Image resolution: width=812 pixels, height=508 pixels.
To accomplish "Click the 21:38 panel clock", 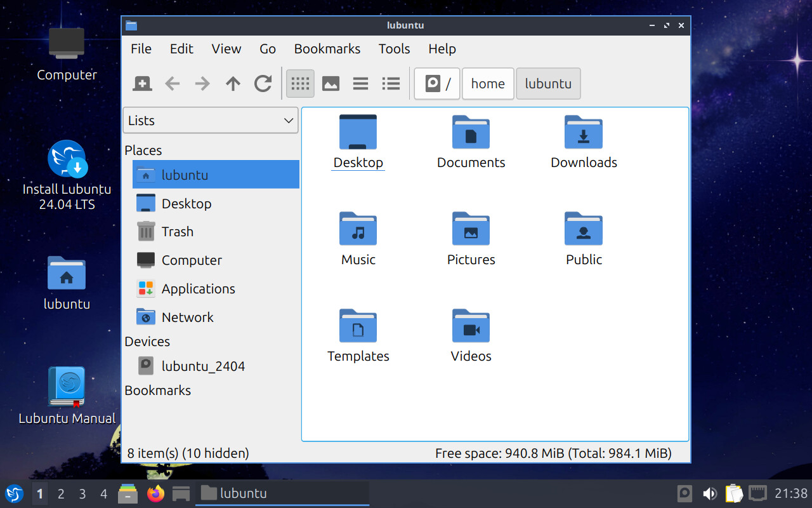I will (791, 493).
